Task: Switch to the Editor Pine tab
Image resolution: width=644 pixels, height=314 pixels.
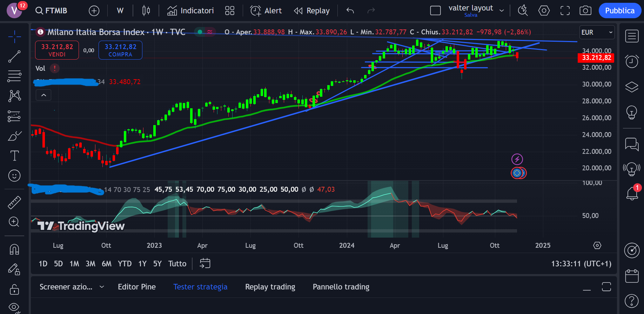Action: 137,287
